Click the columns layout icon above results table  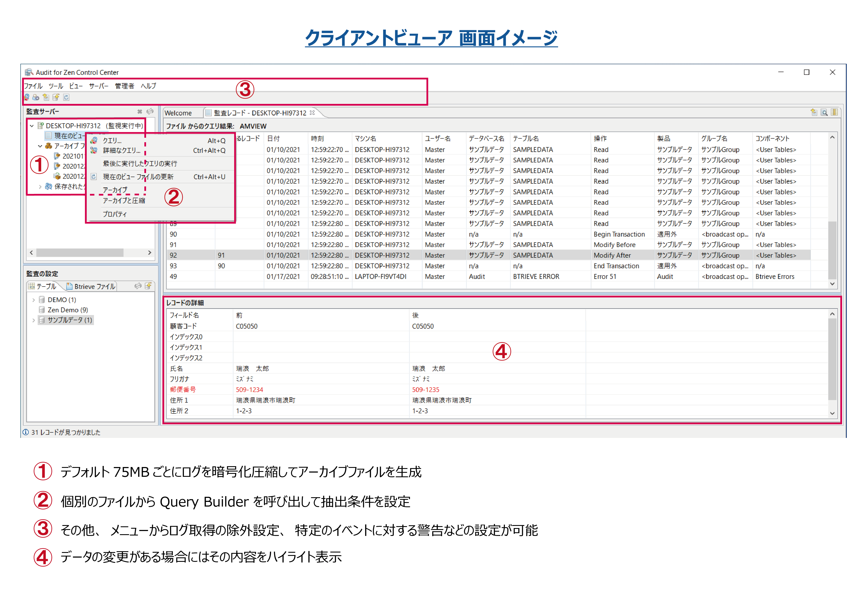834,112
